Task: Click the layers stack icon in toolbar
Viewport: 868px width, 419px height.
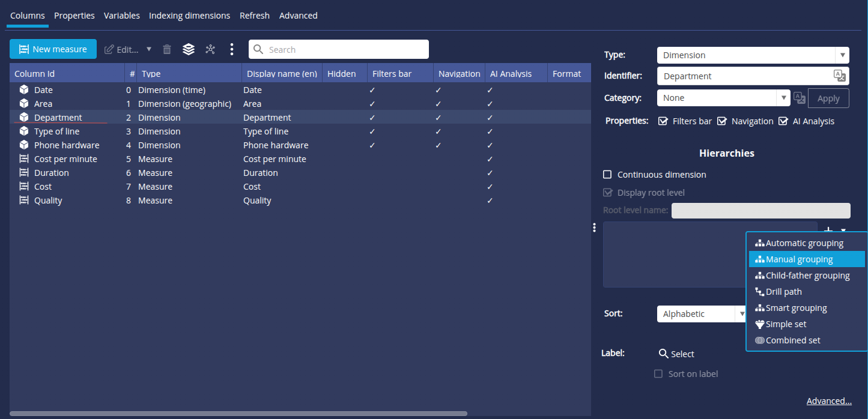Action: (189, 49)
